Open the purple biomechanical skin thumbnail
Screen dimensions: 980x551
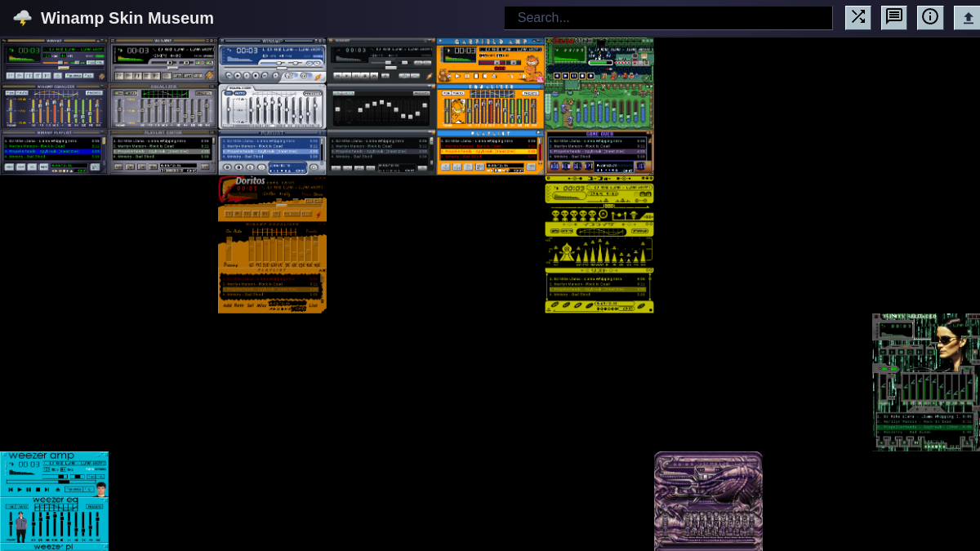pos(708,501)
